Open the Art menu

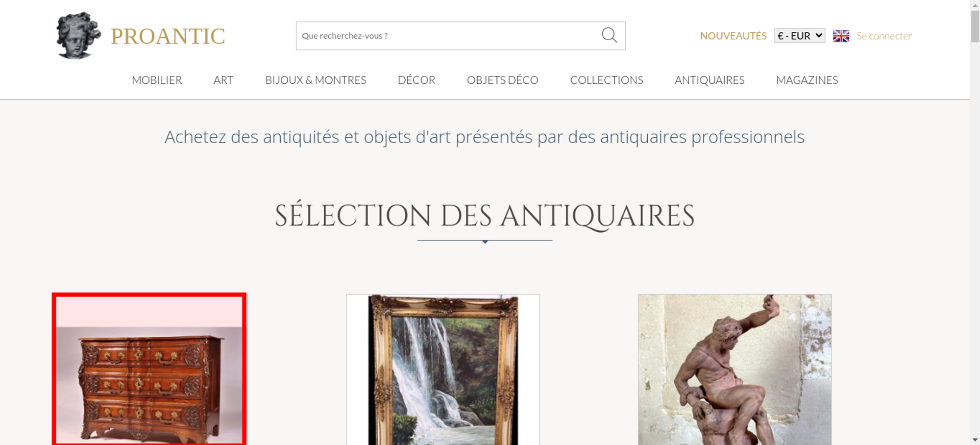pos(223,80)
